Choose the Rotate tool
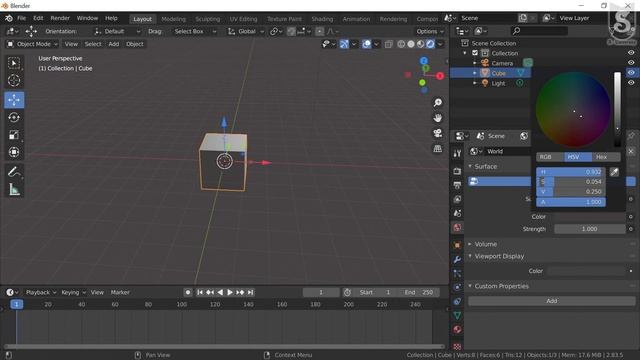Image resolution: width=640 pixels, height=360 pixels. click(x=14, y=118)
